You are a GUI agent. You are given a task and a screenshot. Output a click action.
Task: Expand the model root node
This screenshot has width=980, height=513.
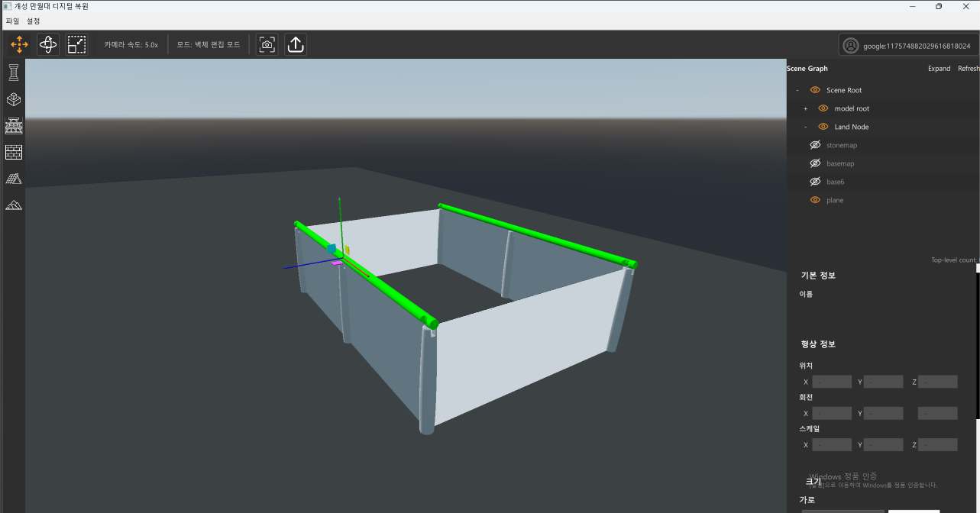click(x=805, y=108)
